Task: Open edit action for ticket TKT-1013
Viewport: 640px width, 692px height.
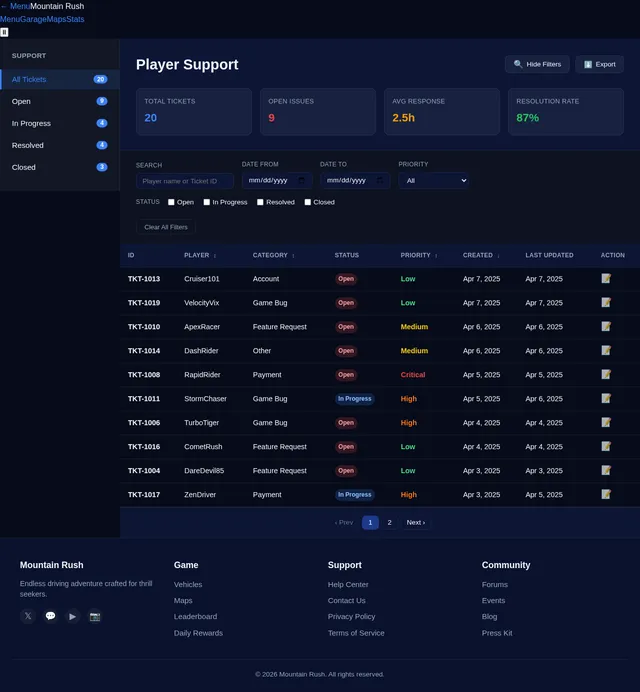Action: point(606,278)
